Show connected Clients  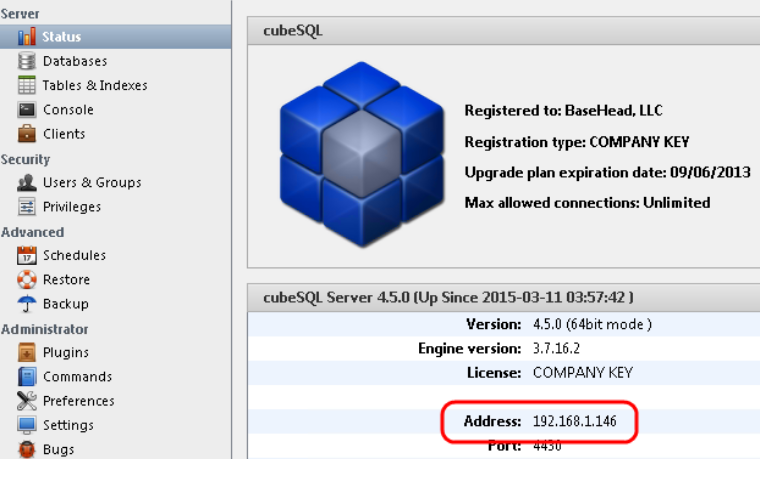pyautogui.click(x=64, y=134)
